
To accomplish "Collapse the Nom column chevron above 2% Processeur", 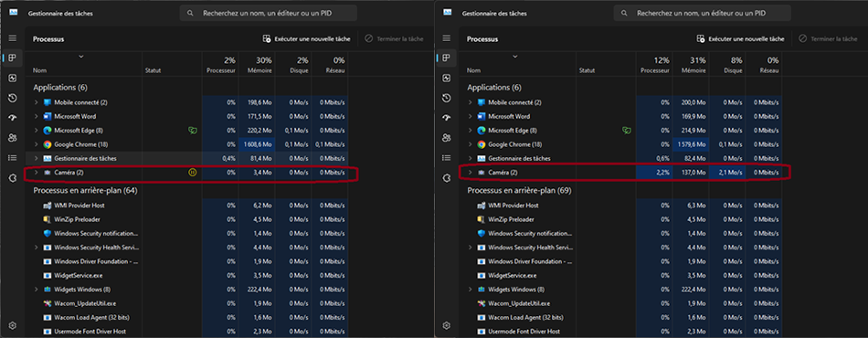I will point(81,57).
